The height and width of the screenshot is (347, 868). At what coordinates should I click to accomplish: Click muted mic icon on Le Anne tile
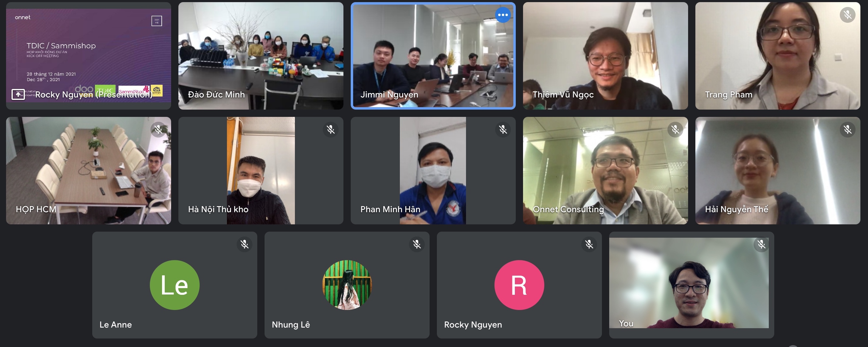[245, 244]
